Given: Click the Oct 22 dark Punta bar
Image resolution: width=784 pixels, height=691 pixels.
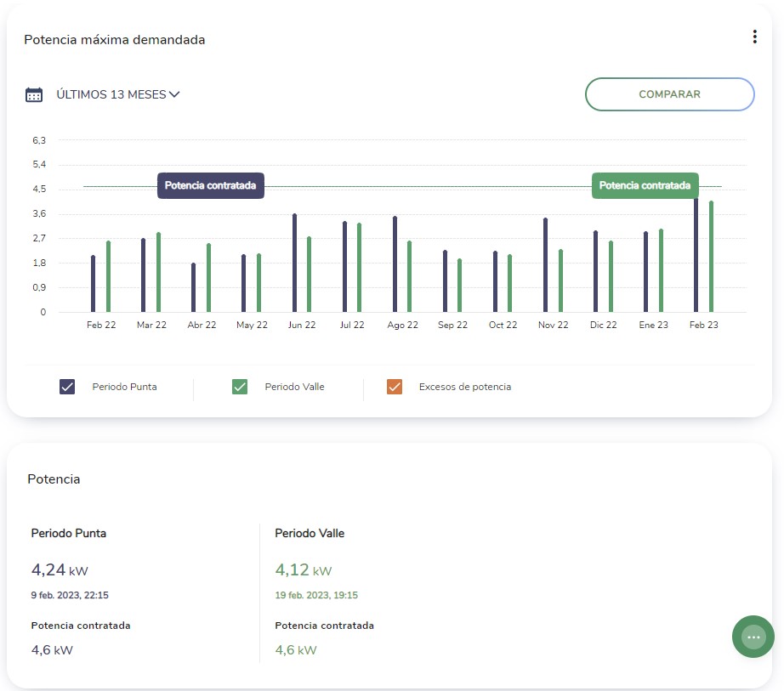Looking at the screenshot, I should tap(495, 281).
